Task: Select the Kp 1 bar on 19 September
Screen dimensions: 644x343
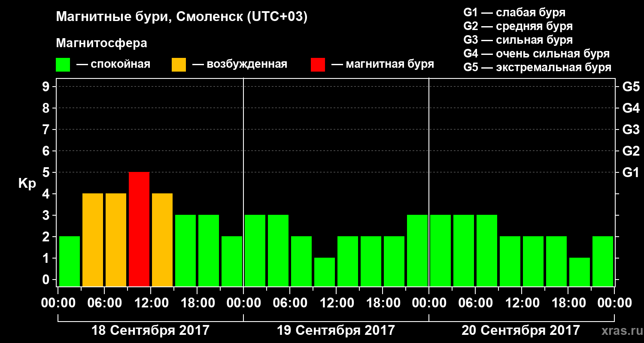Action: coord(325,272)
